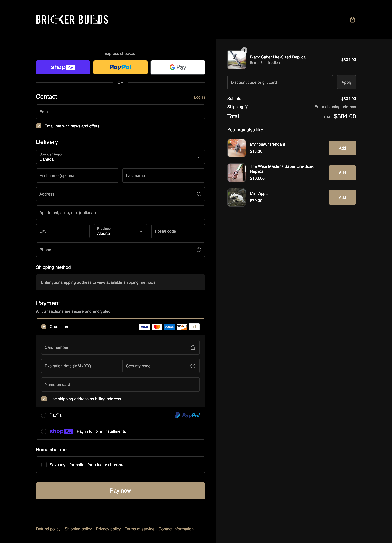392x543 pixels.
Task: Click the "Black Saber Life-Sized Replica" product name
Action: coord(278,57)
